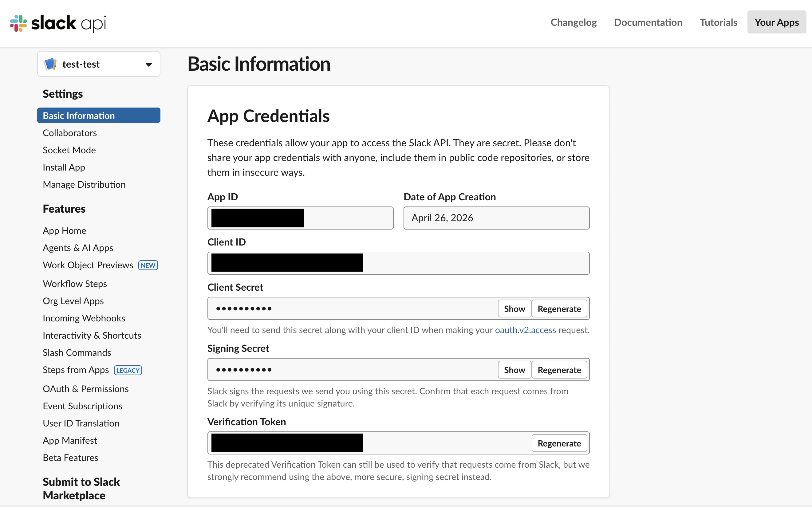This screenshot has width=812, height=507.
Task: Go to Workflow Steps
Action: [75, 284]
